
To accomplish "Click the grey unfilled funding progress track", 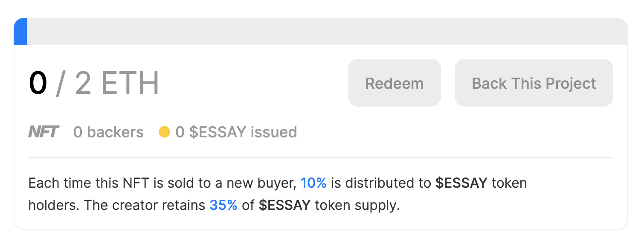I will [x=327, y=32].
